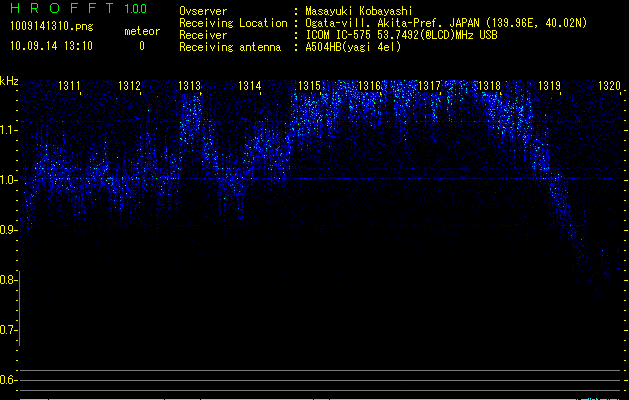
Task: Click the date stamp 10.09.14 13:10
Action: [x=51, y=46]
